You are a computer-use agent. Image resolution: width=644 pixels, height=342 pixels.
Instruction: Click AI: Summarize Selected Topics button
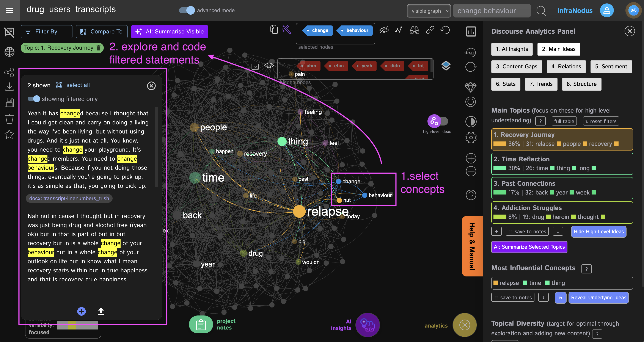pyautogui.click(x=529, y=247)
